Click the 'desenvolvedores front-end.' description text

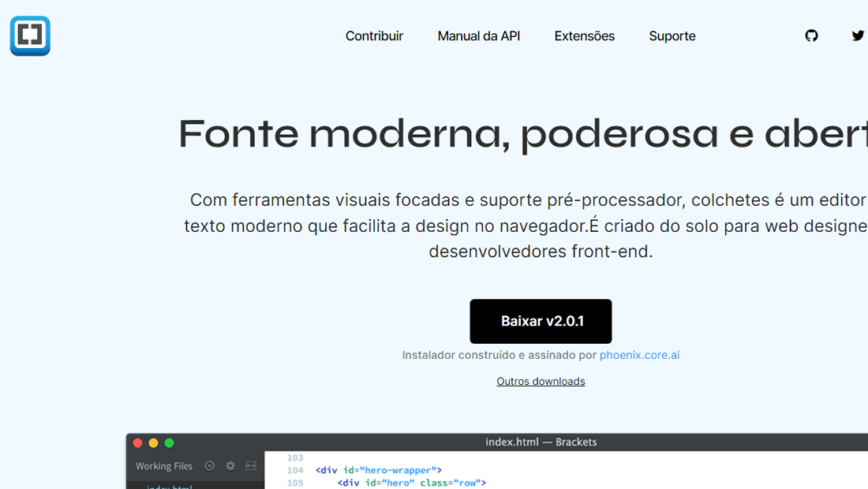click(x=541, y=251)
